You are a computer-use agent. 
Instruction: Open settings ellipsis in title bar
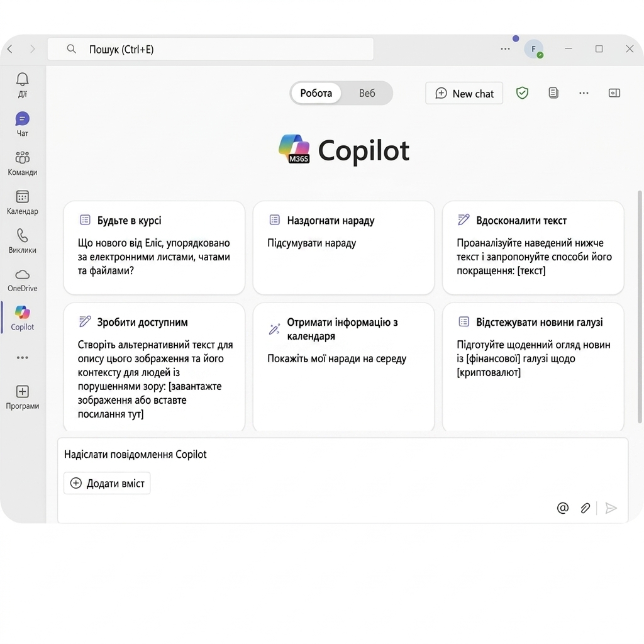point(505,49)
